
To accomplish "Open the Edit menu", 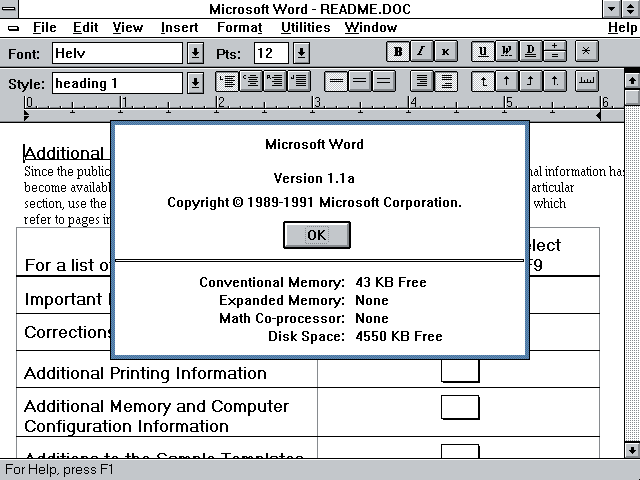I will coord(85,27).
